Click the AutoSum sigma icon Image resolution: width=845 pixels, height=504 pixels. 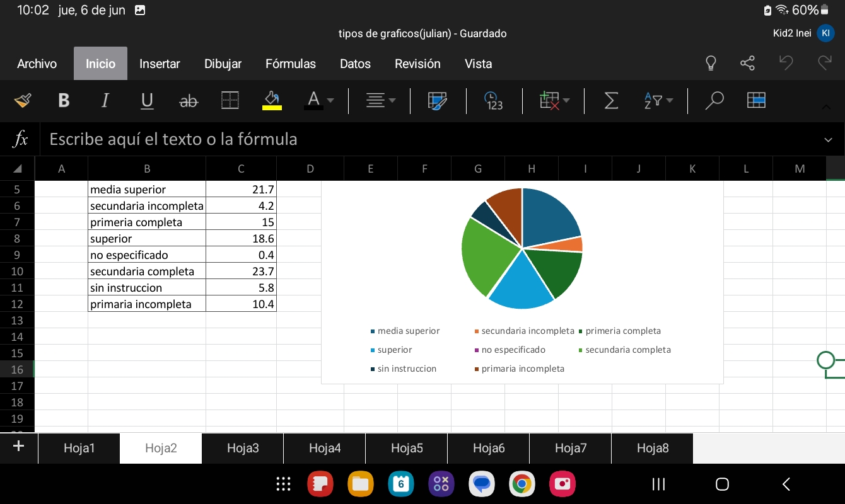(x=611, y=101)
